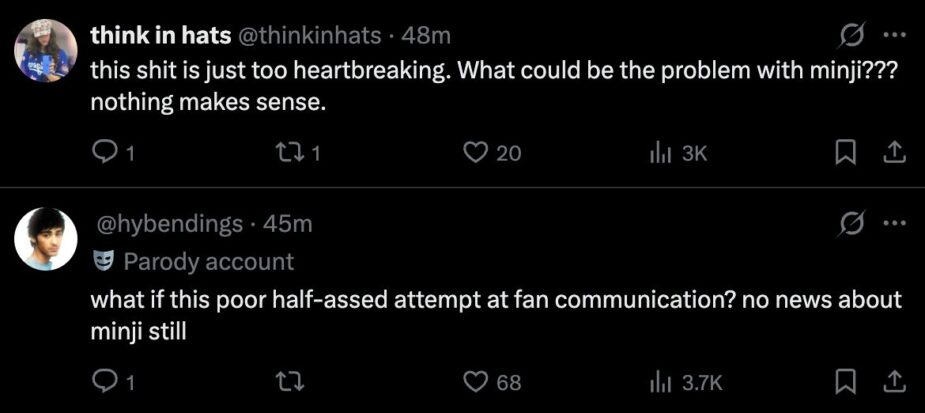This screenshot has width=925, height=413.
Task: Reply to the hybendings tweet
Action: (x=106, y=381)
